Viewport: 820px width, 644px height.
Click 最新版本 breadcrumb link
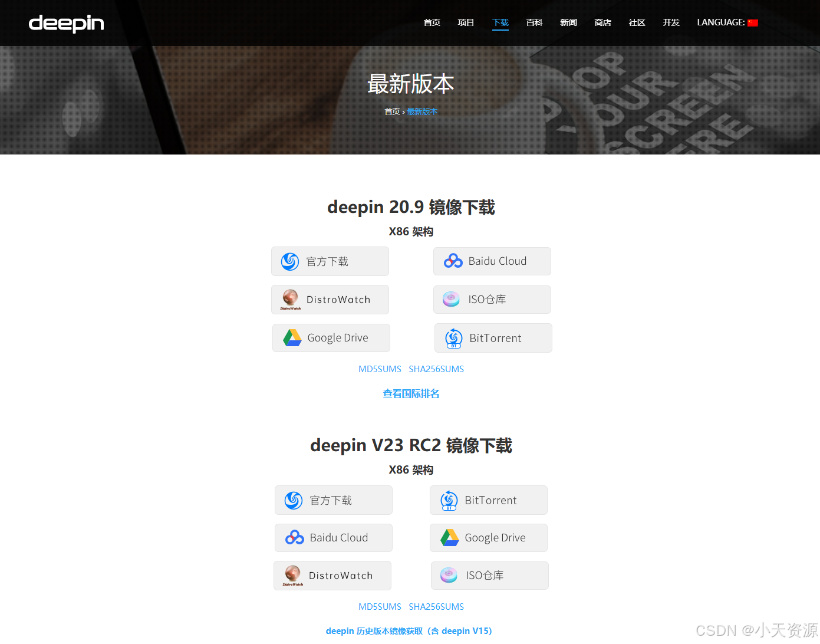422,111
